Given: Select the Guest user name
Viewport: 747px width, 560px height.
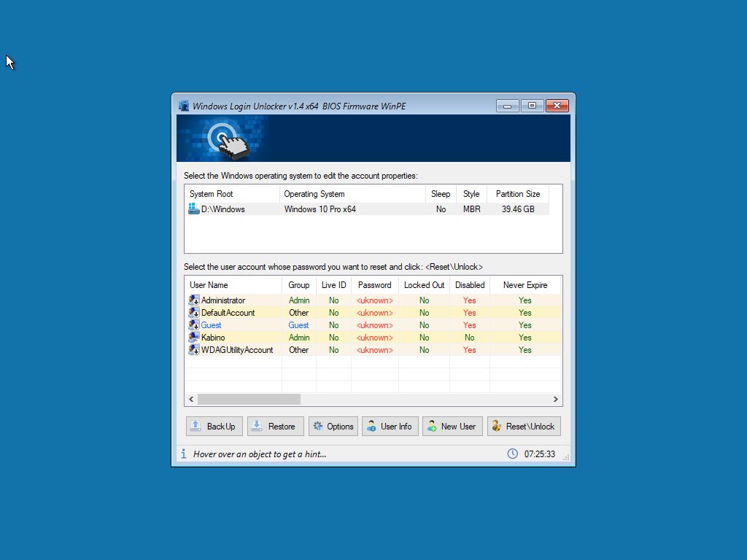Looking at the screenshot, I should [211, 324].
